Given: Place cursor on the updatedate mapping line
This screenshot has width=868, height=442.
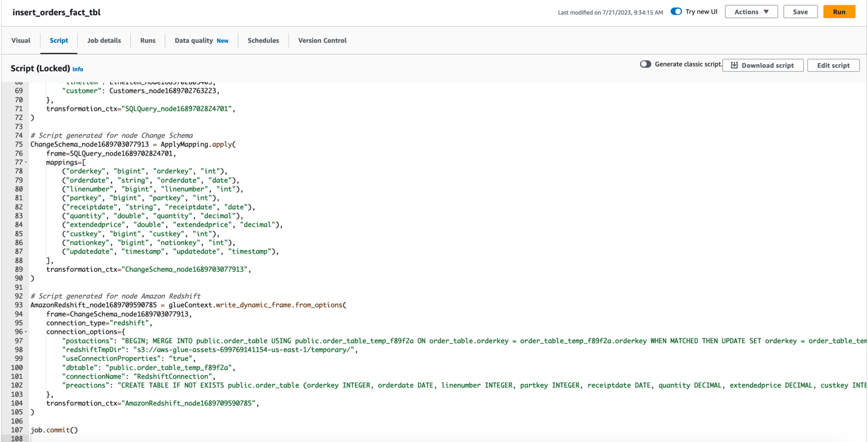Looking at the screenshot, I should click(x=170, y=251).
